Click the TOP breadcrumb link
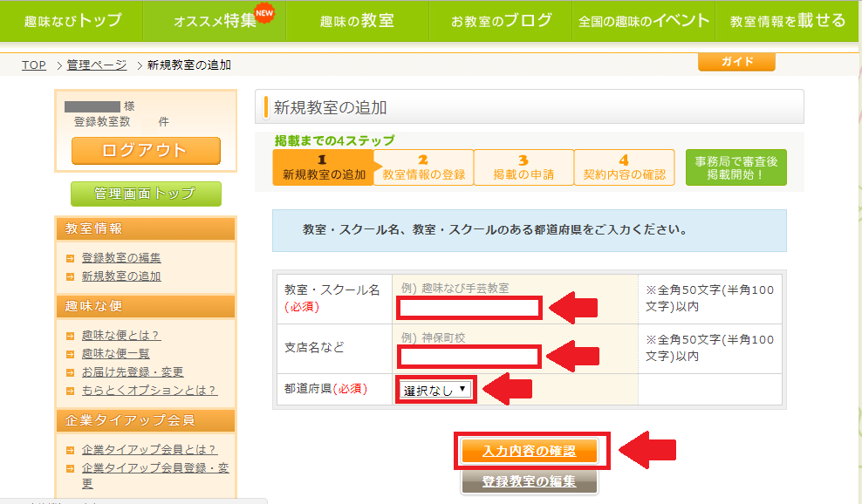Screen dimensions: 862x504 pos(34,65)
